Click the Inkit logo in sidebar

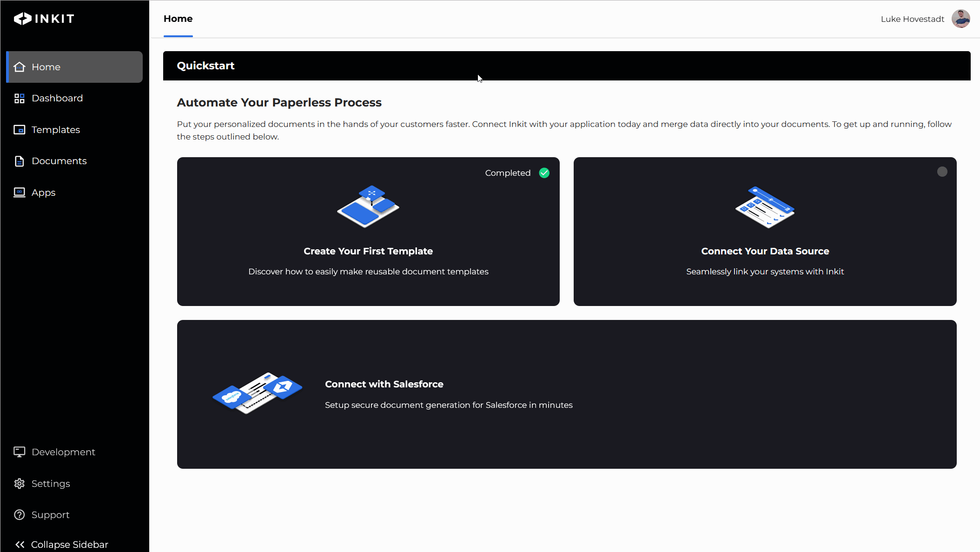44,19
